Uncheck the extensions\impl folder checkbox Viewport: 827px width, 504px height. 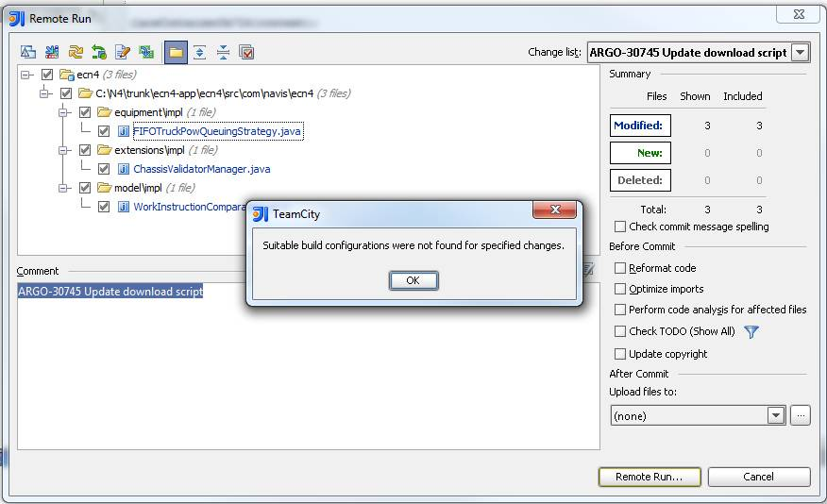(x=85, y=150)
